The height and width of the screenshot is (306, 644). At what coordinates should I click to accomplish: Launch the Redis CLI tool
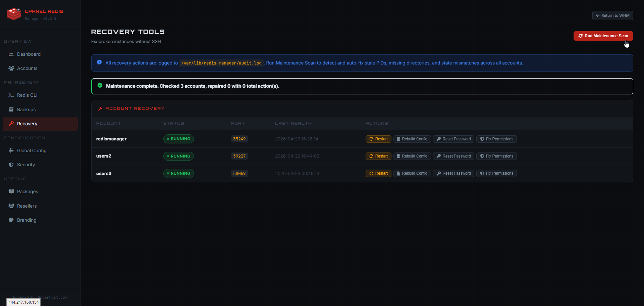coord(27,95)
